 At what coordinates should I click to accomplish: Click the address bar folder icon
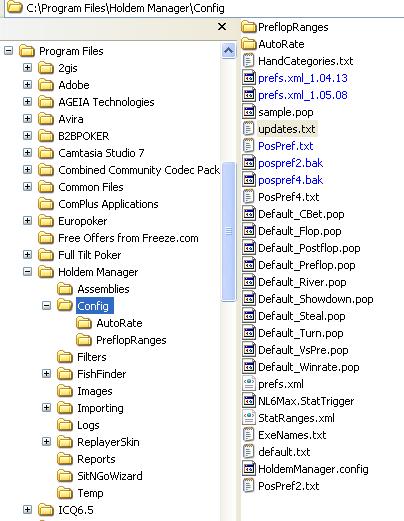(x=14, y=7)
